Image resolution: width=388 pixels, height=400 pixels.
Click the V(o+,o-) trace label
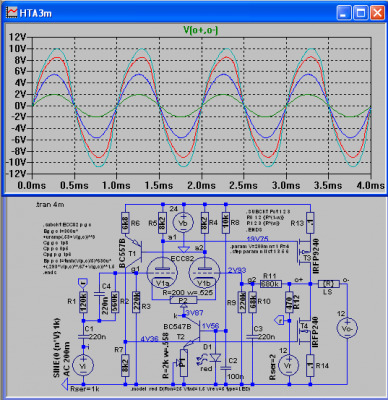click(x=201, y=30)
